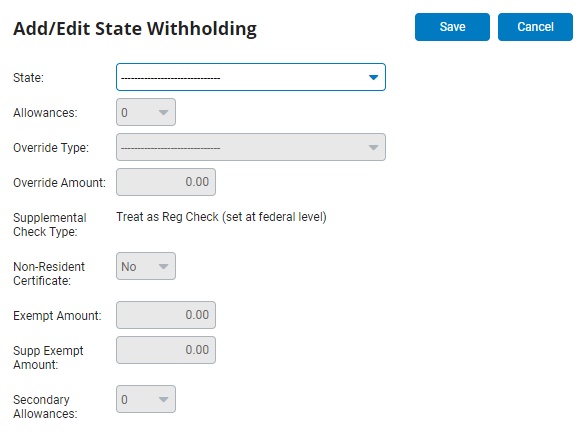Cancel the state withholding edit
Viewport: 578px width, 444px height.
tap(535, 27)
